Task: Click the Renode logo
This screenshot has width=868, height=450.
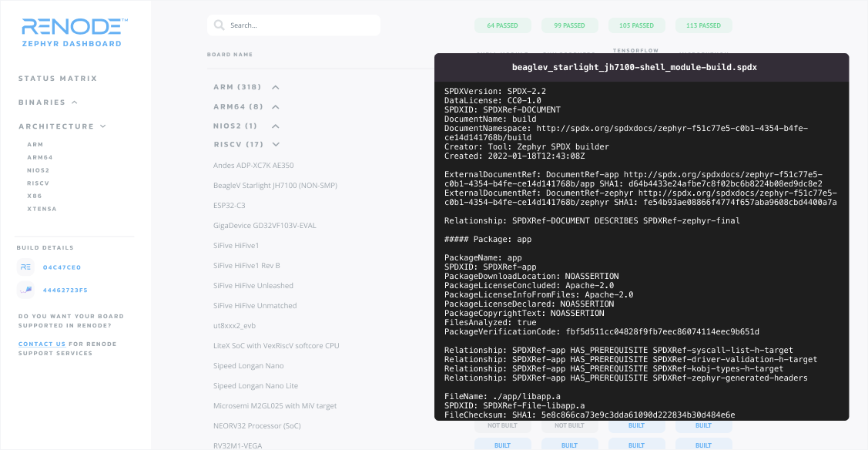Action: coord(74,32)
